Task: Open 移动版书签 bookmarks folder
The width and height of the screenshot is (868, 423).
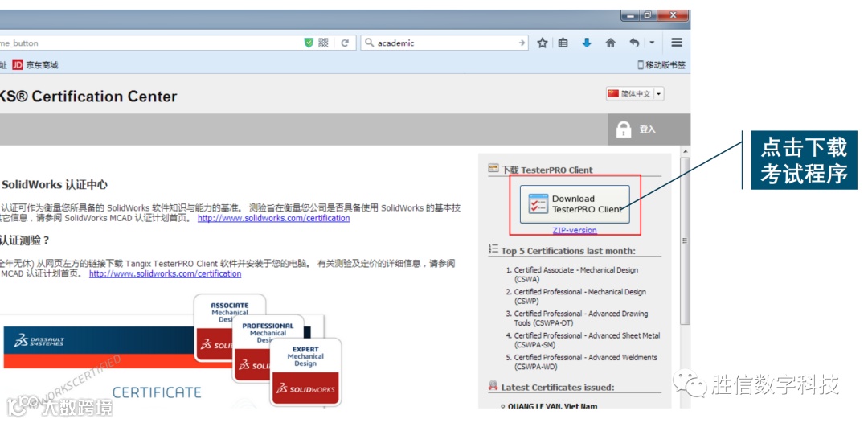Action: click(661, 65)
